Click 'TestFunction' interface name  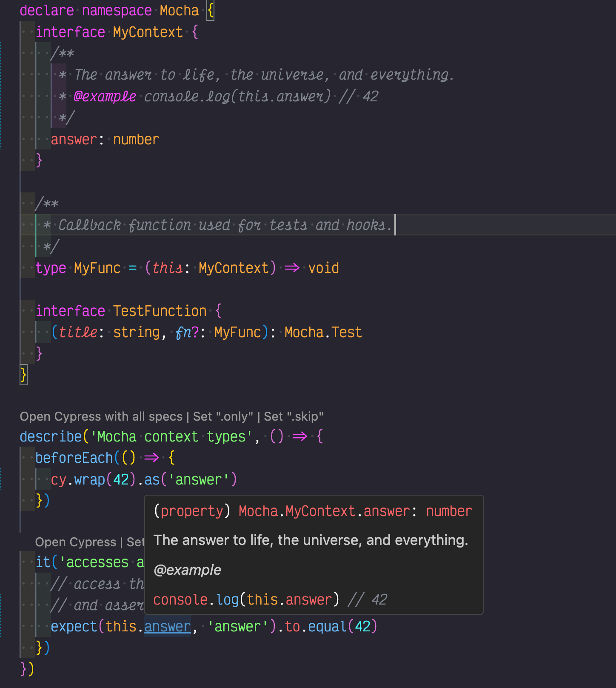click(160, 311)
